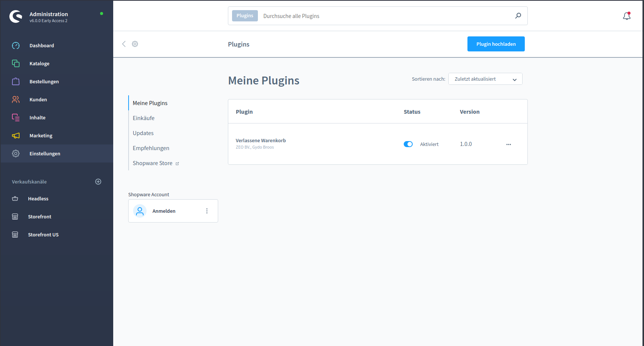Open the Zuletzt aktualisiert sort dropdown

pyautogui.click(x=485, y=79)
